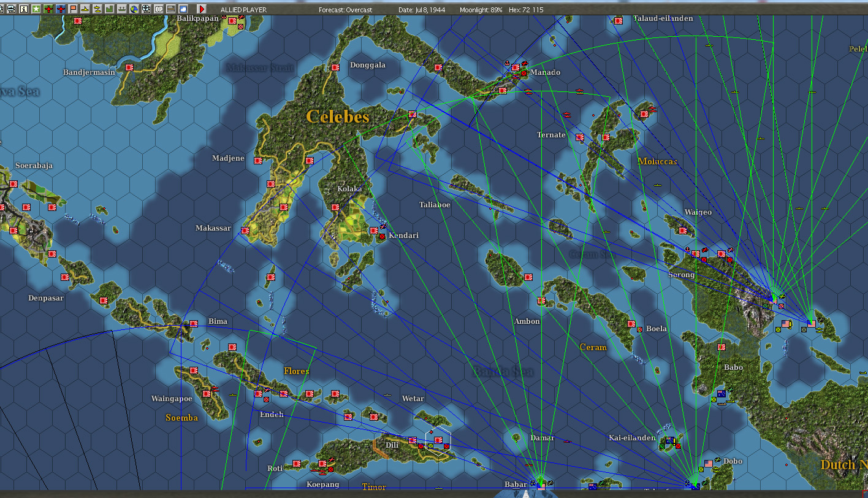Viewport: 868px width, 498px height.
Task: Click the 'Serong' city label
Action: tap(682, 275)
